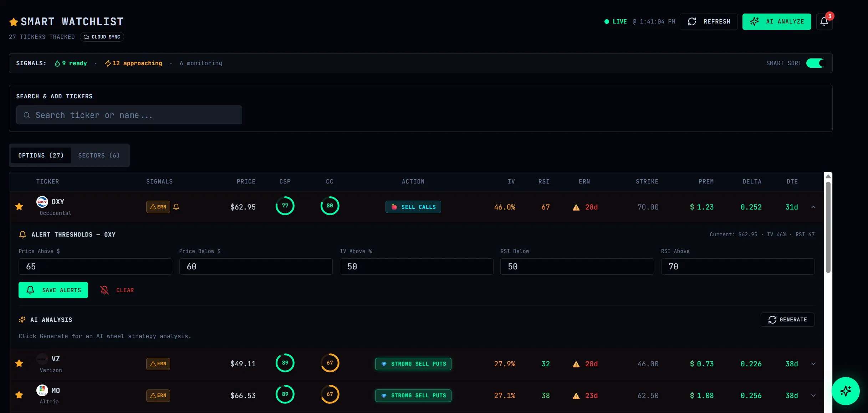Image resolution: width=868 pixels, height=413 pixels.
Task: Focus the Search ticker or name field
Action: tap(129, 115)
